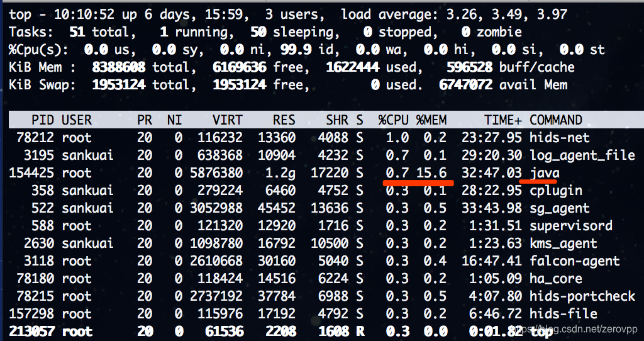Click PID 154425
The image size is (644, 341).
tap(31, 173)
